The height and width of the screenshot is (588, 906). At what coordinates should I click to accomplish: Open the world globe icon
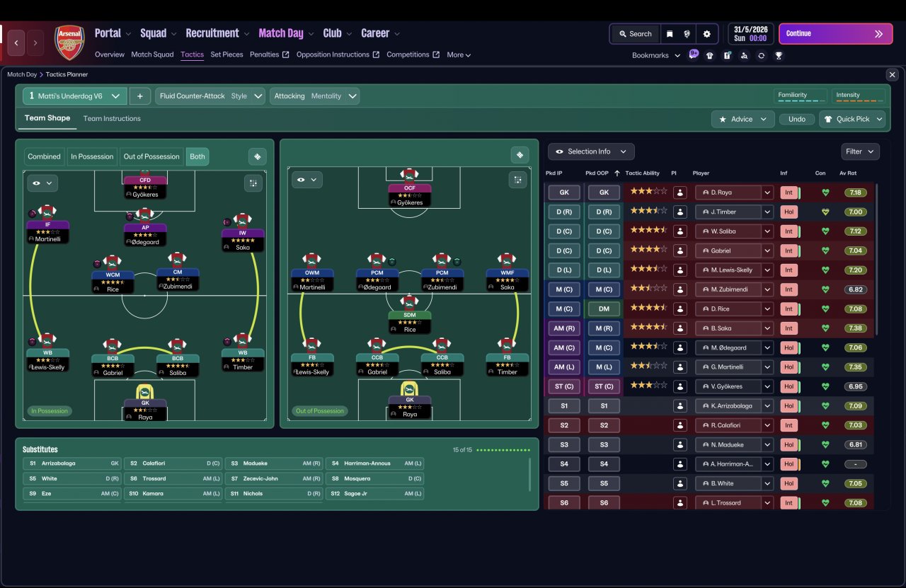687,33
